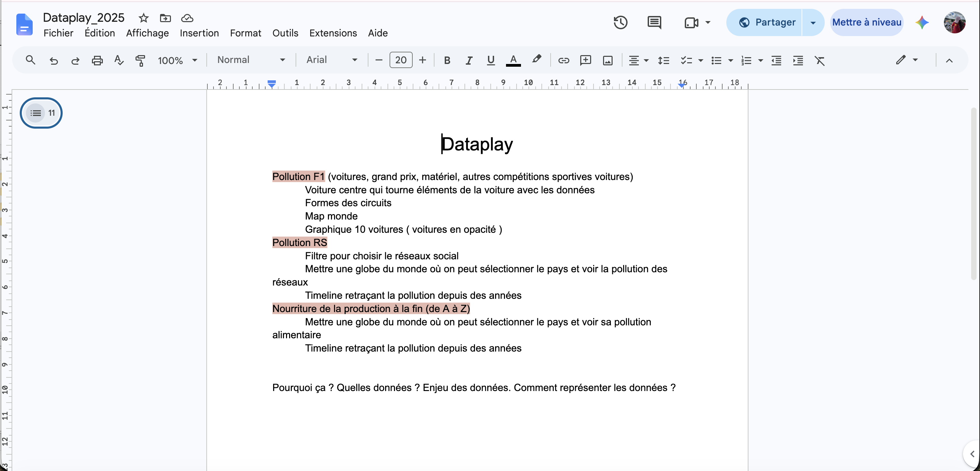Toggle bold formatting
This screenshot has width=980, height=471.
point(447,60)
